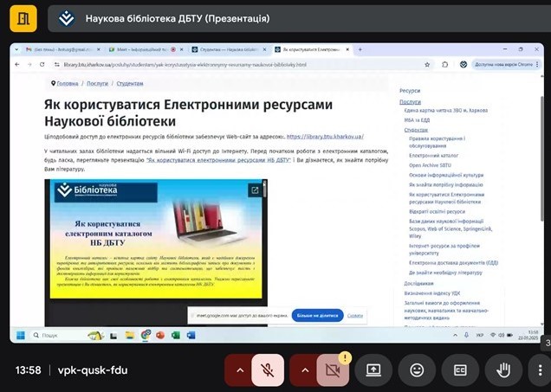Toggle closed captions in Meet toolbar

tap(461, 370)
